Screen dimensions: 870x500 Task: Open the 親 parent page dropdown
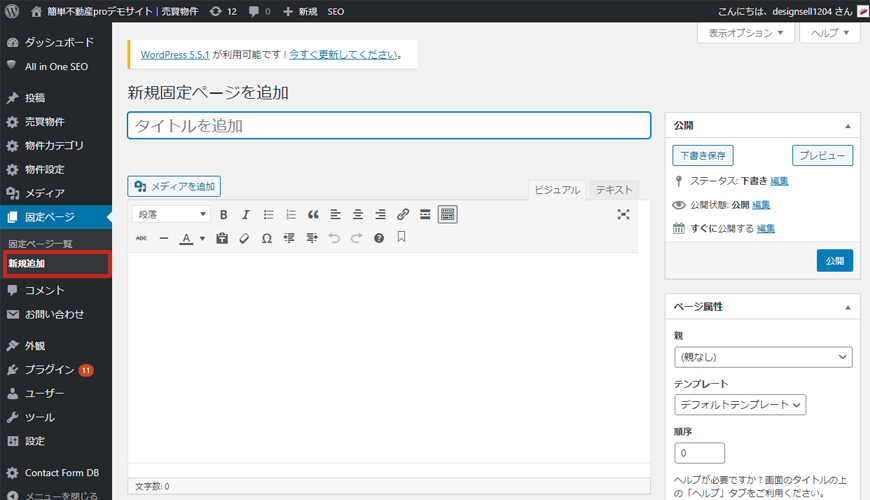point(763,357)
